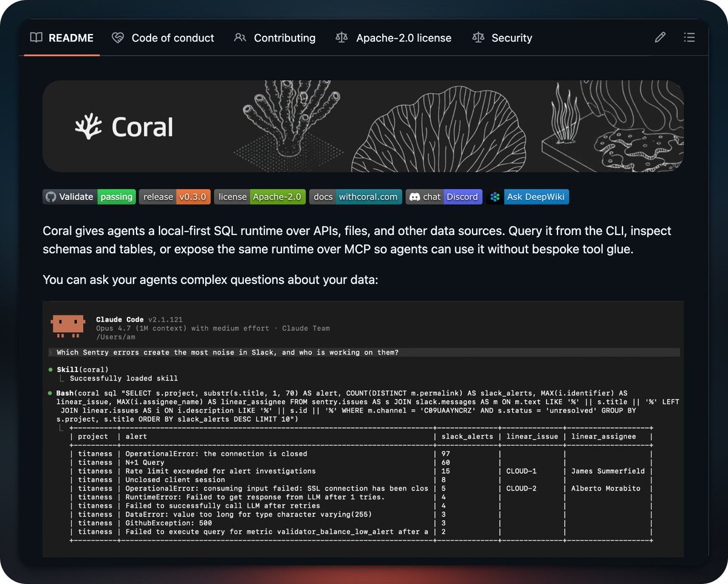Open the release v0.3.0 badge
The height and width of the screenshot is (584, 728).
click(x=175, y=197)
